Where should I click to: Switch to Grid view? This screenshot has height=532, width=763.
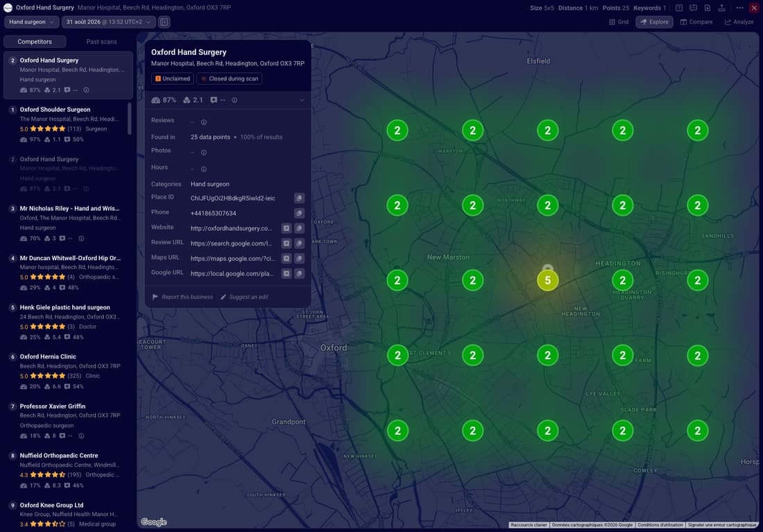pyautogui.click(x=619, y=22)
